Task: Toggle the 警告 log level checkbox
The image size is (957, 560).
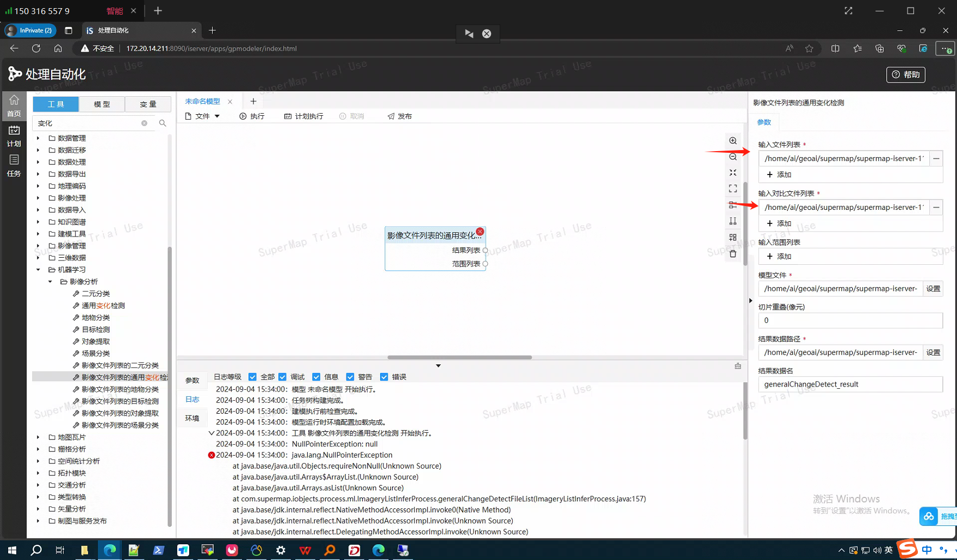Action: [x=350, y=377]
